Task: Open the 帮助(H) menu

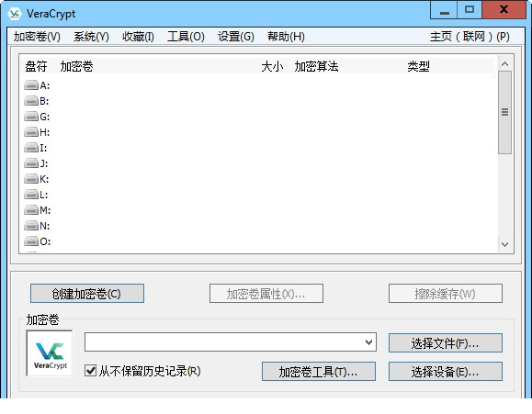Action: pos(286,37)
